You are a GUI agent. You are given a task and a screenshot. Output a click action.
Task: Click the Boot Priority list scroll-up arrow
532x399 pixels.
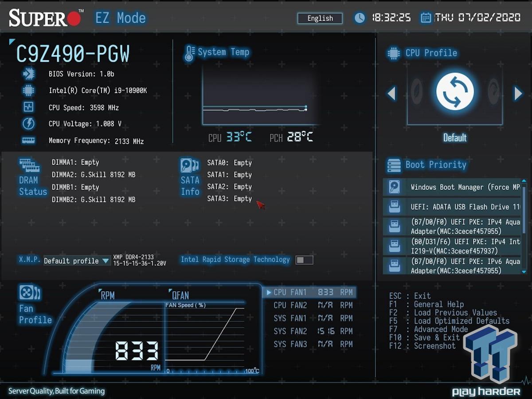524,181
